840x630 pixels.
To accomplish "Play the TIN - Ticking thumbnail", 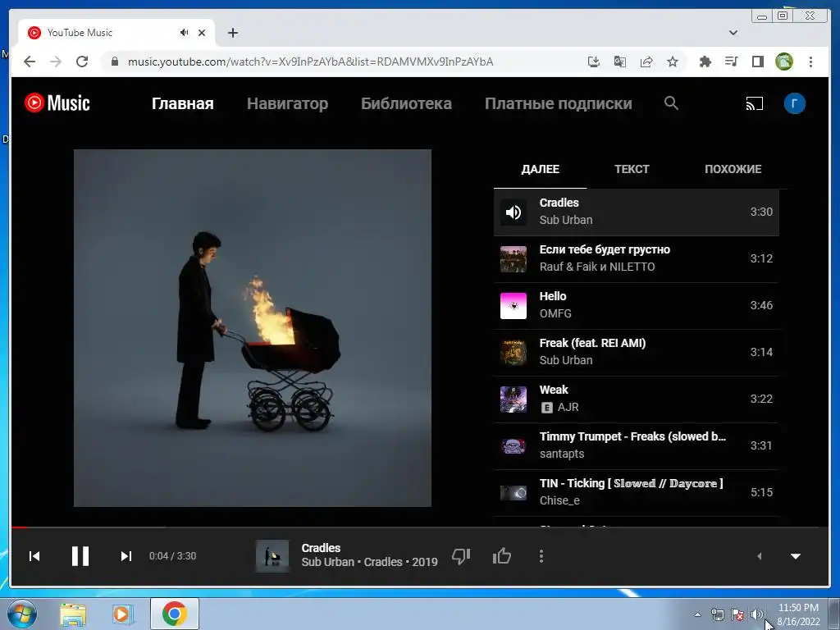I will pyautogui.click(x=514, y=492).
